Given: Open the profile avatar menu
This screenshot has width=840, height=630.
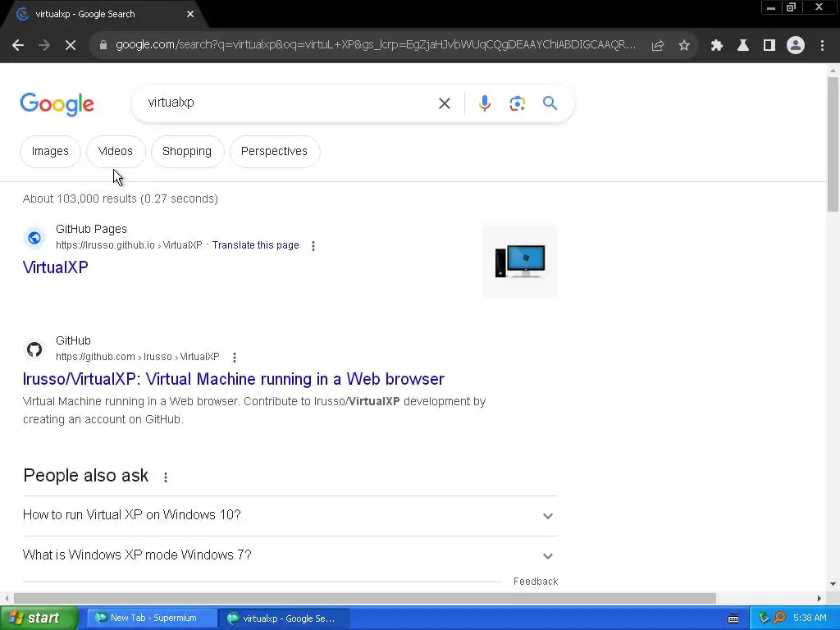Looking at the screenshot, I should click(796, 46).
